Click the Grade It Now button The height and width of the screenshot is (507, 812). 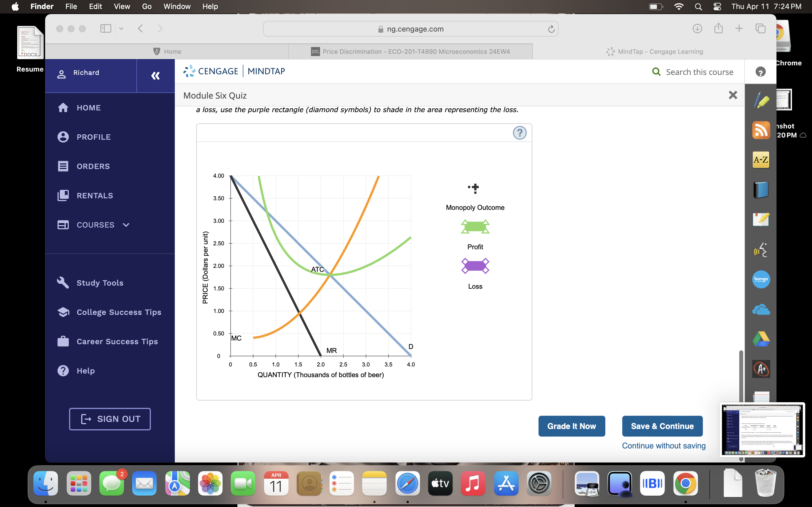click(572, 426)
